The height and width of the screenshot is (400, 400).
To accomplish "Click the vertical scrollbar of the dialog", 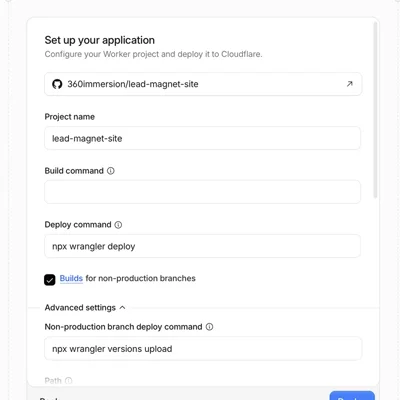I will click(375, 110).
